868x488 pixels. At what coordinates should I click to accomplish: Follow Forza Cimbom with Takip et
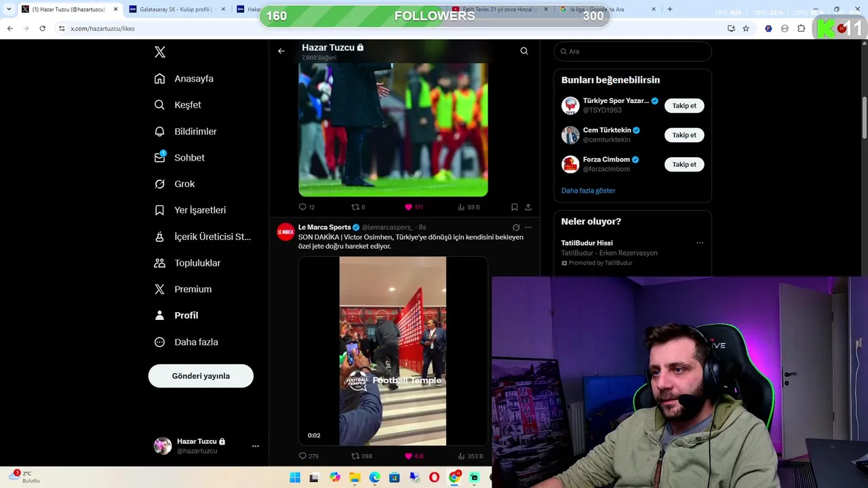pos(684,164)
